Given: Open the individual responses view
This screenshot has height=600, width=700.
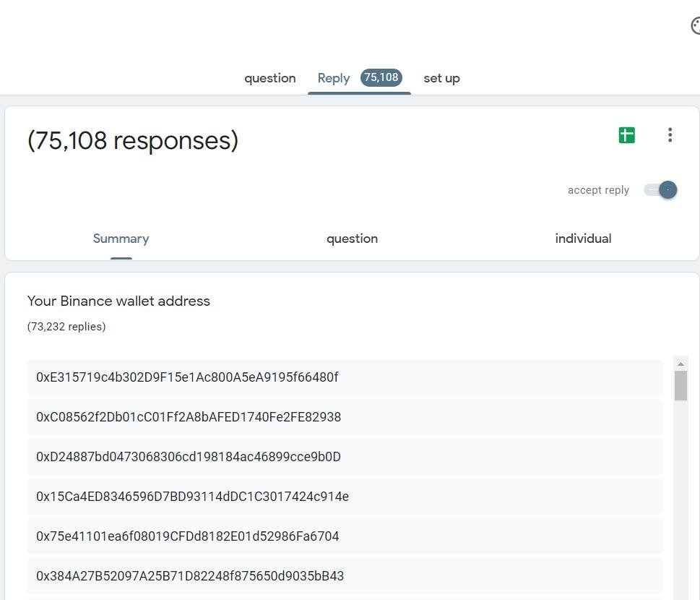Looking at the screenshot, I should 583,239.
